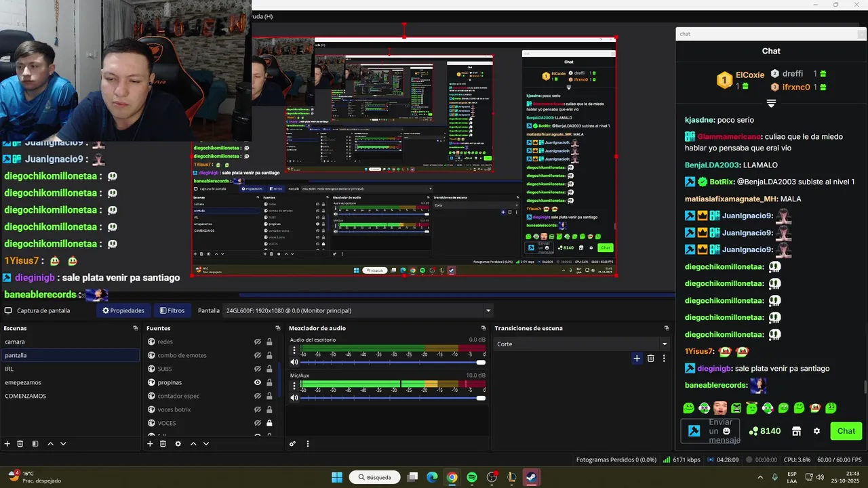Screen dimensions: 868x488
Task: Undock the Escenas panel
Action: (x=136, y=328)
